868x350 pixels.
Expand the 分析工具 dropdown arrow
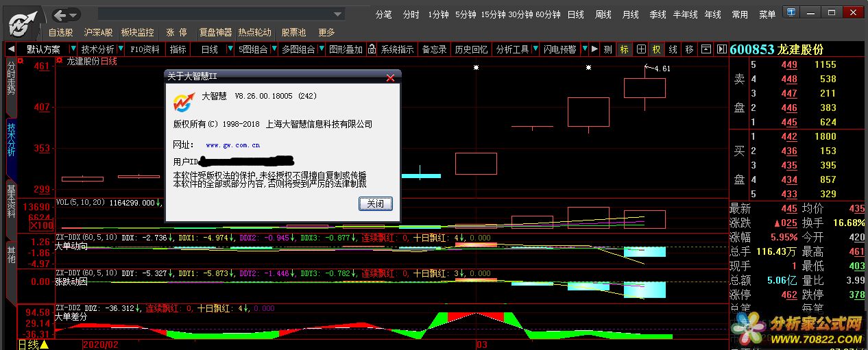534,49
